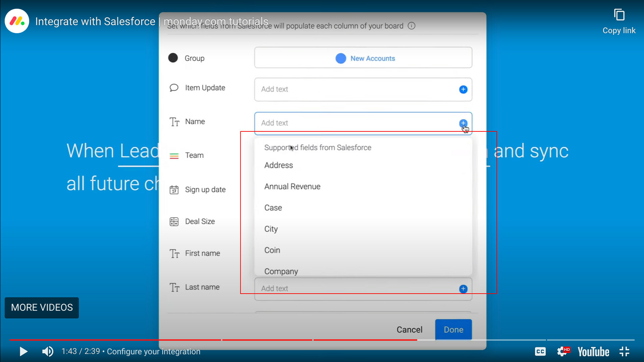Click the First name text icon

click(x=174, y=253)
